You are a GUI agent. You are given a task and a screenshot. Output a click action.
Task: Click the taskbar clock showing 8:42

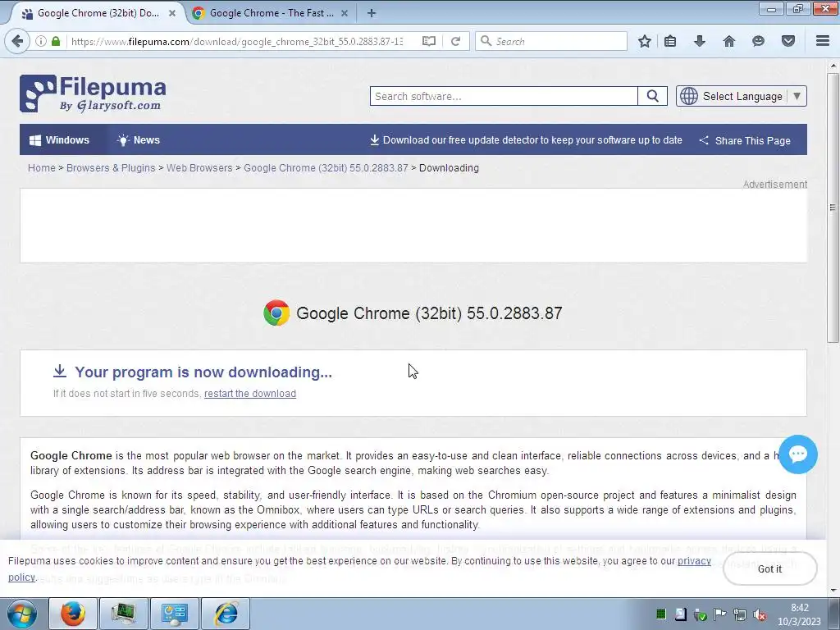click(799, 614)
